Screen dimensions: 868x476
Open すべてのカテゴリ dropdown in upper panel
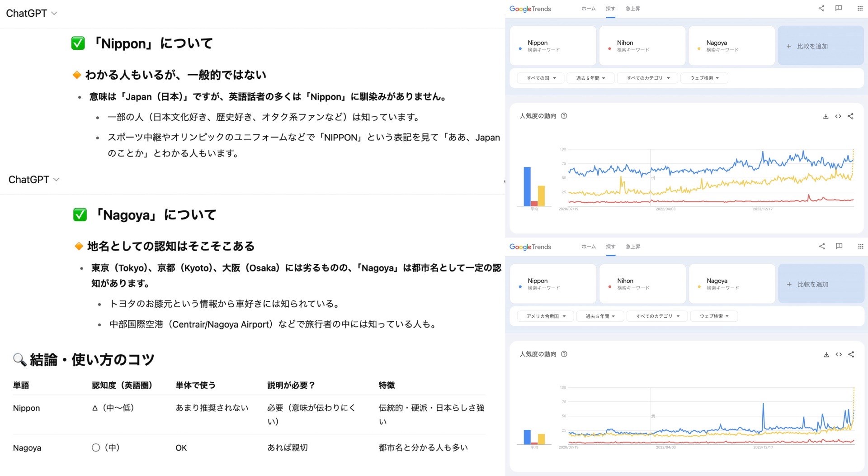coord(648,78)
